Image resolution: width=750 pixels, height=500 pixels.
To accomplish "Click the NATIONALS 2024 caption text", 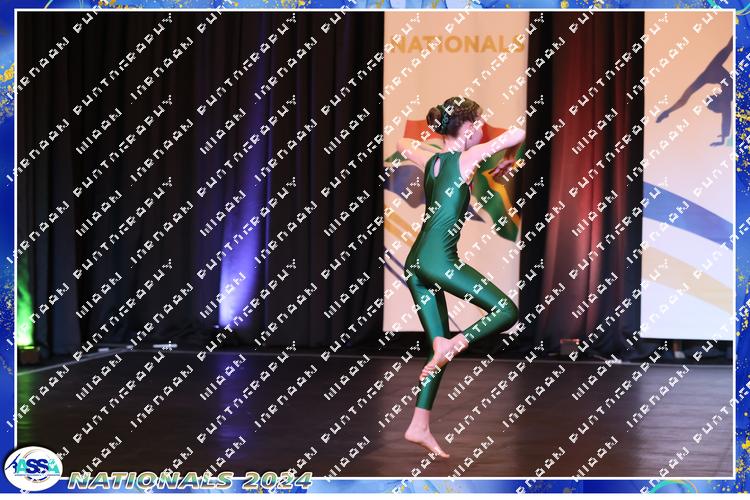I will (x=190, y=480).
